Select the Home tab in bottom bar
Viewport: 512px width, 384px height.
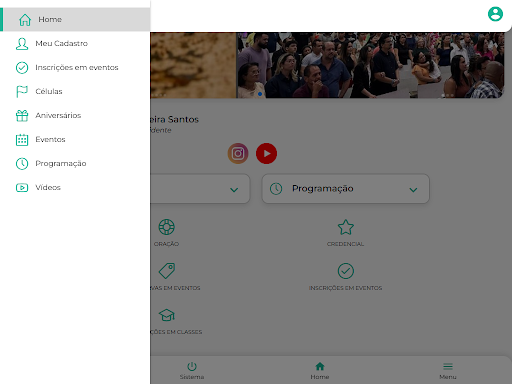click(x=320, y=371)
